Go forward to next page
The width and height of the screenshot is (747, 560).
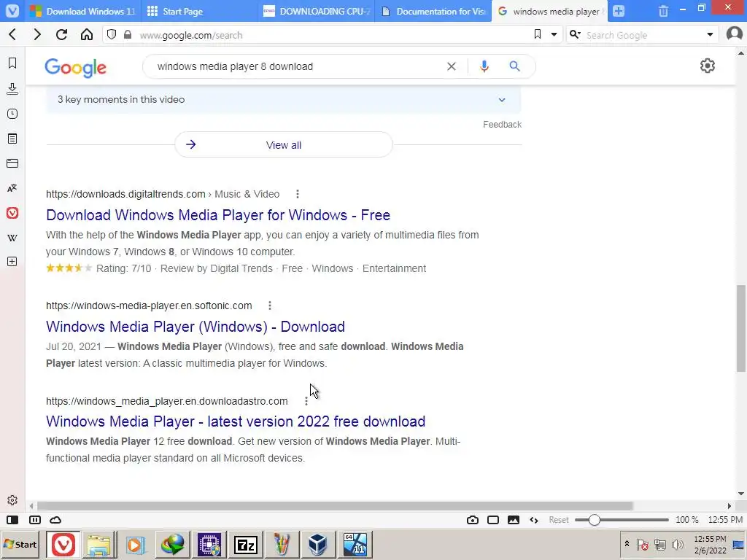pyautogui.click(x=37, y=35)
